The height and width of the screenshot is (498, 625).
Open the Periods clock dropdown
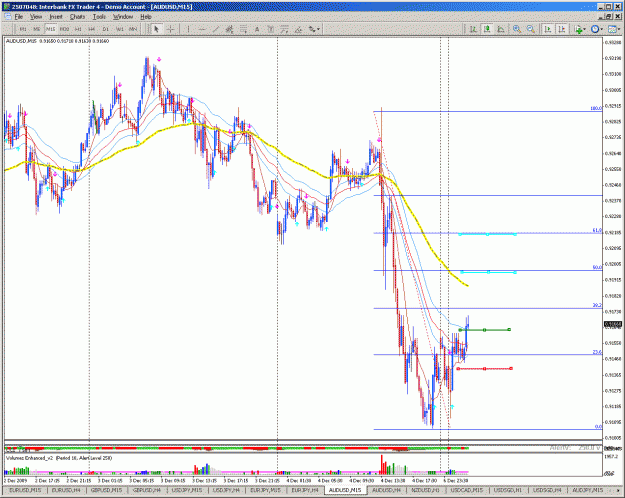[x=597, y=29]
